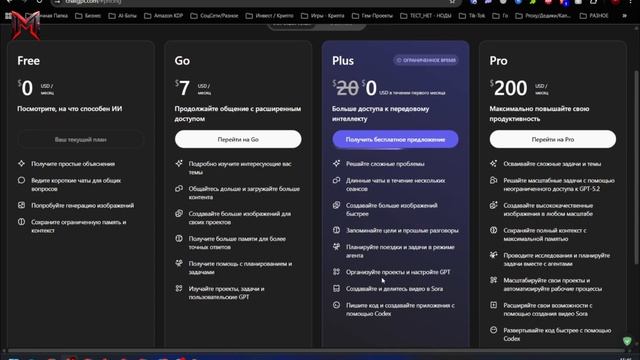Click chat icon beside 'Ведите короткие чаты'

coord(21,180)
